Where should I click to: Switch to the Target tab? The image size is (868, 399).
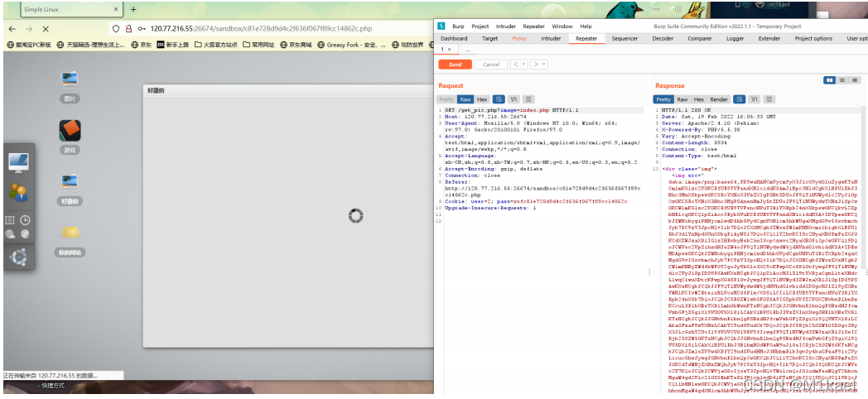[490, 39]
